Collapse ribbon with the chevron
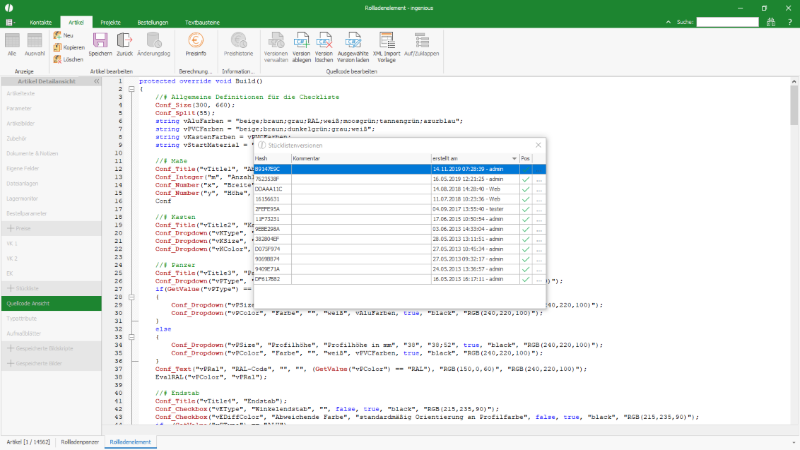This screenshot has height=450, width=800. point(668,22)
